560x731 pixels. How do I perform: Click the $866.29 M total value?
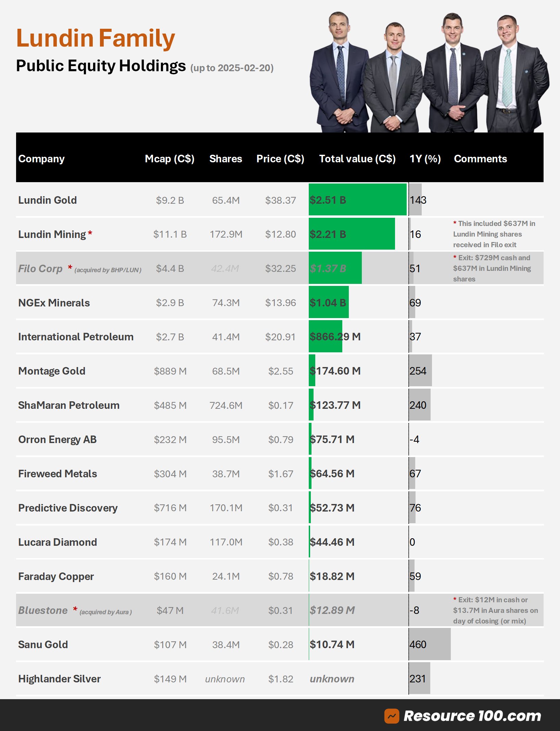pos(335,337)
